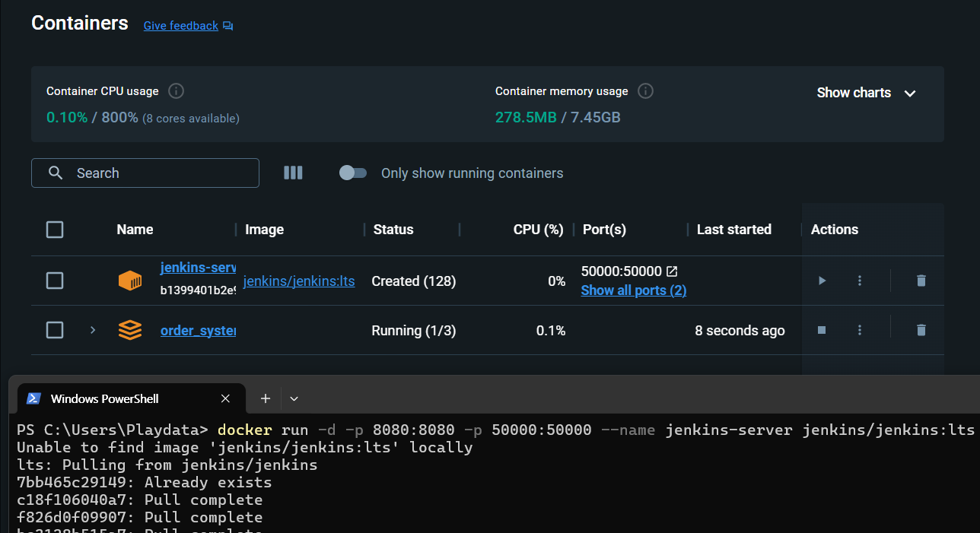The image size is (980, 533).
Task: Click the container ID b1399401b2e text
Action: [x=198, y=290]
